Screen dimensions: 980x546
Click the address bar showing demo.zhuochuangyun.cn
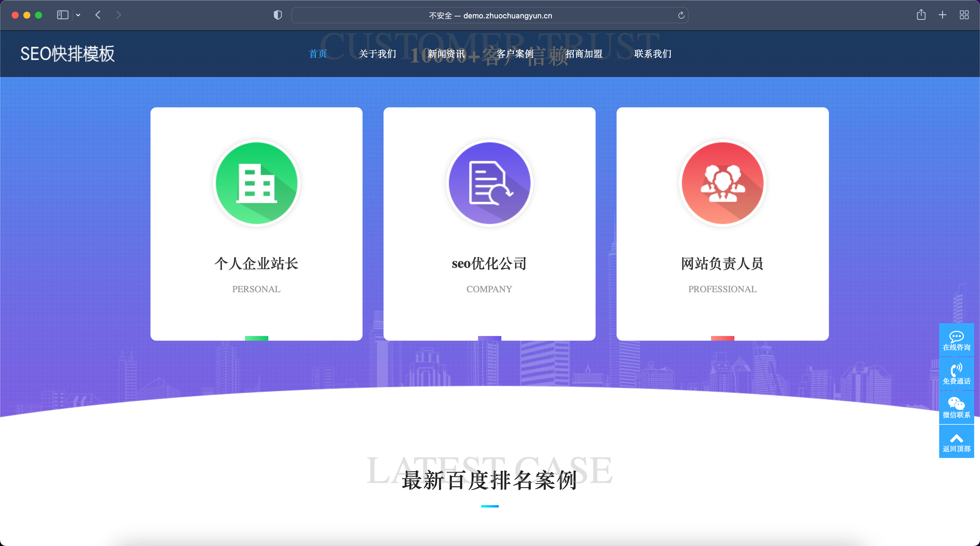[x=490, y=15]
